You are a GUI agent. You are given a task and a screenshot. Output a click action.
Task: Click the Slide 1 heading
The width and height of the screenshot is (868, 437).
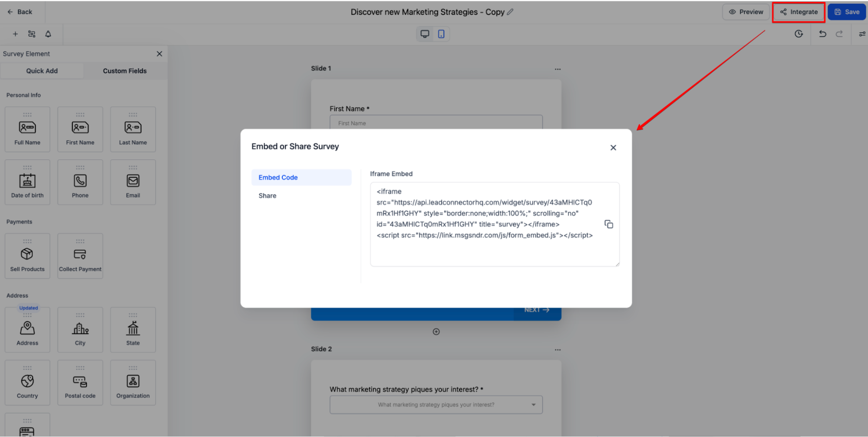321,69
